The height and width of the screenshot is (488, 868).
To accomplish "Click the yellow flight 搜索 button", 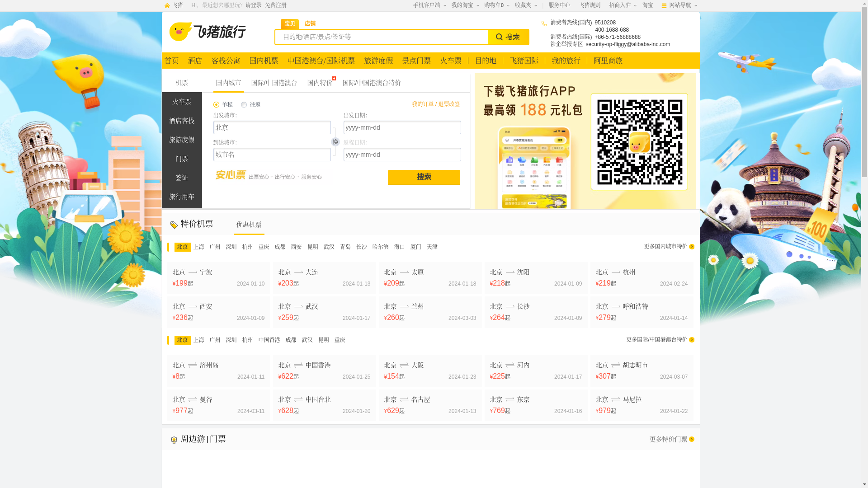I will [x=424, y=177].
